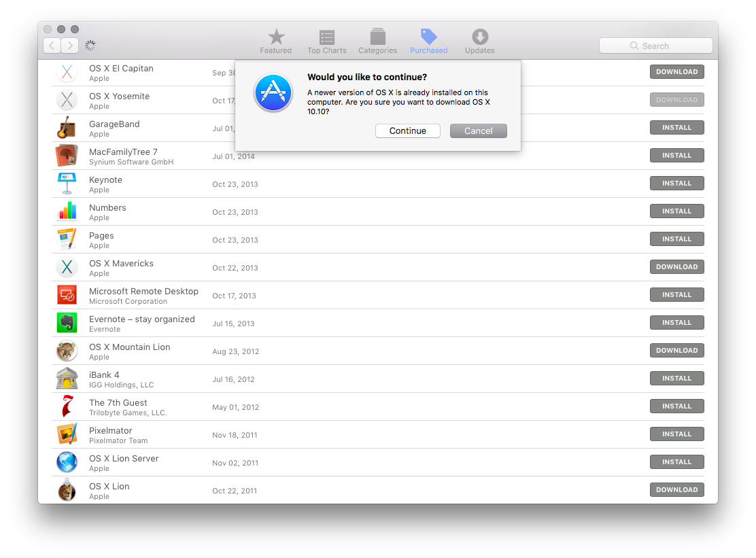This screenshot has width=756, height=558.
Task: Click the dimmed Yosemite Download button
Action: point(677,100)
